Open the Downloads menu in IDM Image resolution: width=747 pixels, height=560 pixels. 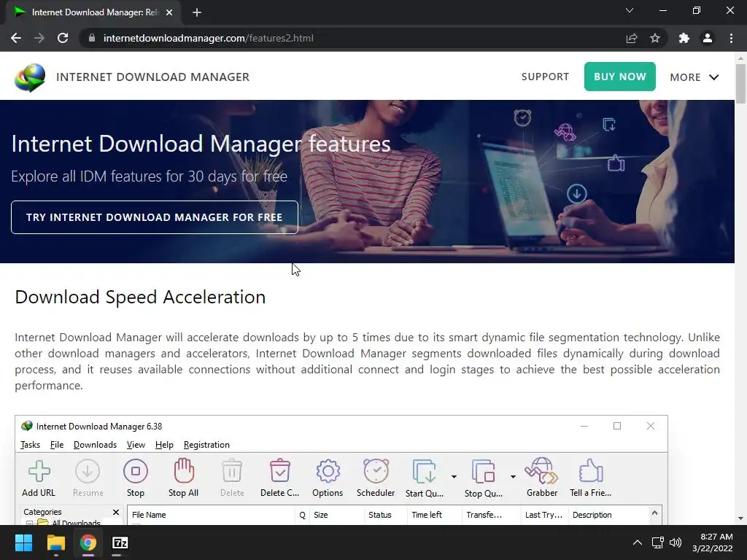pyautogui.click(x=95, y=445)
